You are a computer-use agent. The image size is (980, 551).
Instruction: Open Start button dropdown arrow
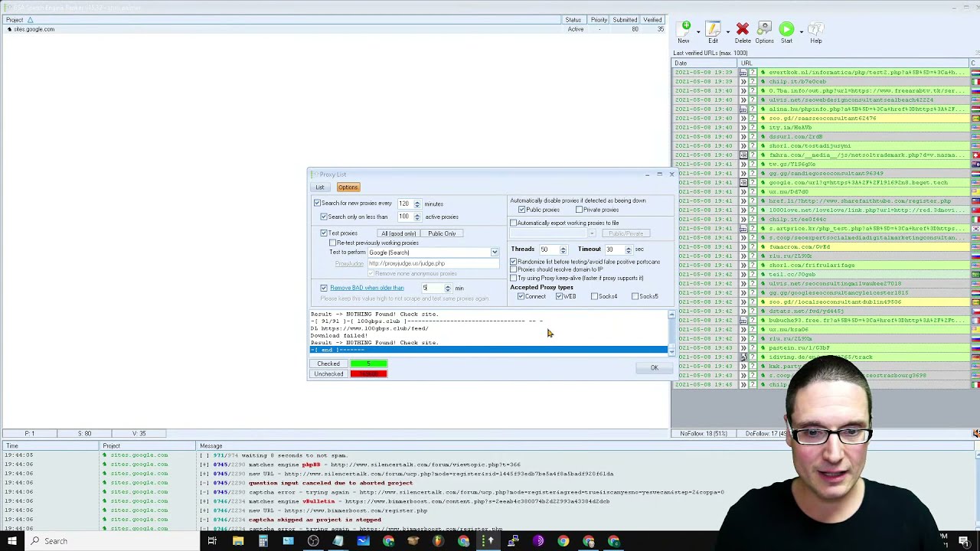point(801,31)
